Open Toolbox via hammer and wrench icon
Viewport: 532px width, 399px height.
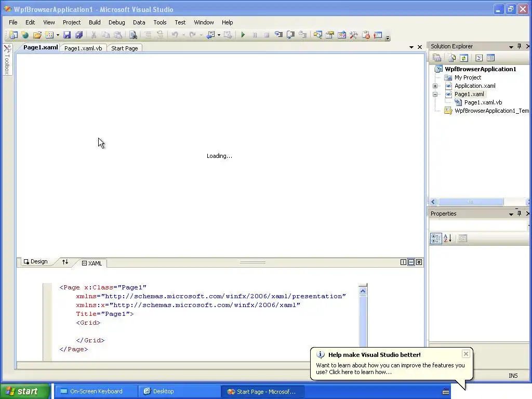tap(353, 35)
